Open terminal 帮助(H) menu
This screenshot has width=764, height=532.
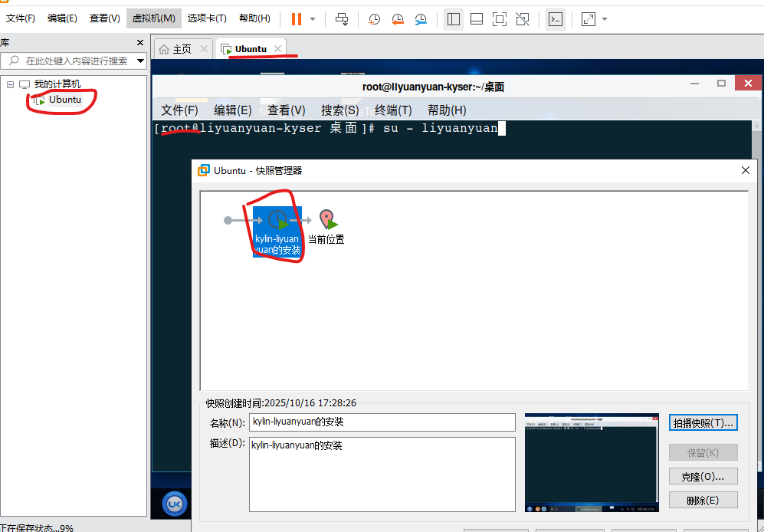click(447, 110)
